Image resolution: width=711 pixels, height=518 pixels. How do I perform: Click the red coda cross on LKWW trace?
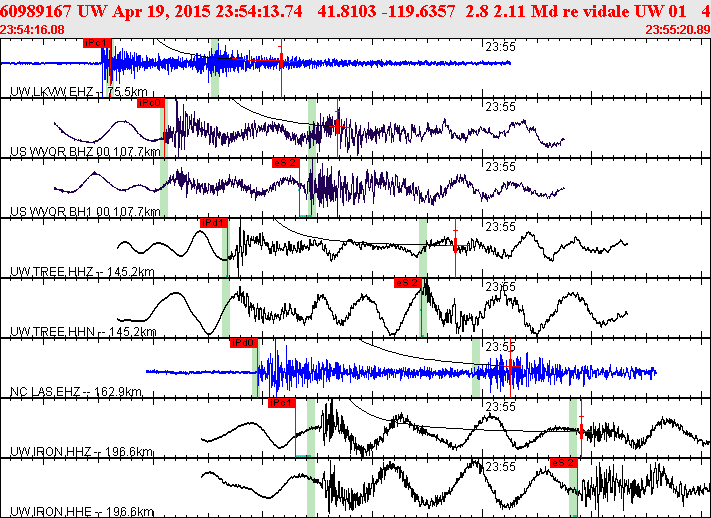(x=281, y=60)
